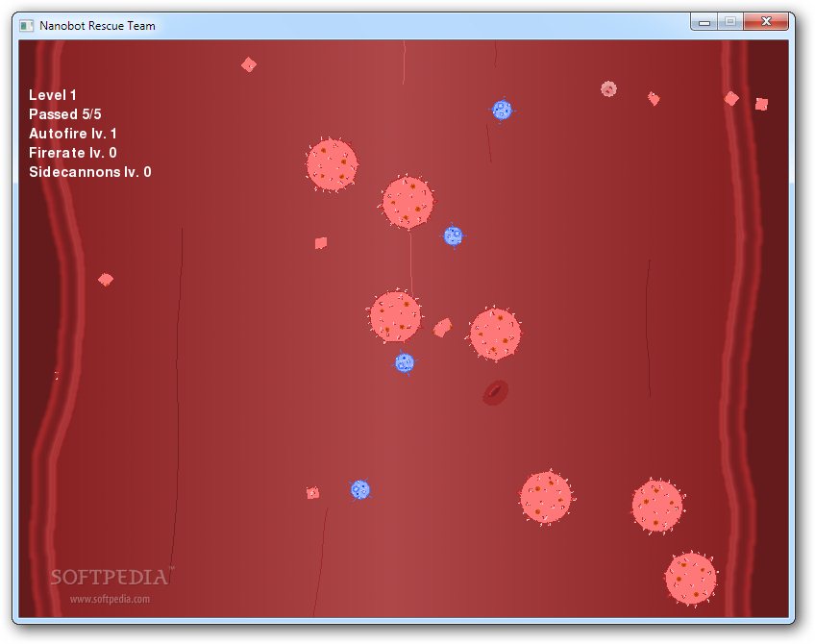The image size is (815, 644).
Task: Select the lowest blue nanobot beside pink fragment
Action: [360, 489]
